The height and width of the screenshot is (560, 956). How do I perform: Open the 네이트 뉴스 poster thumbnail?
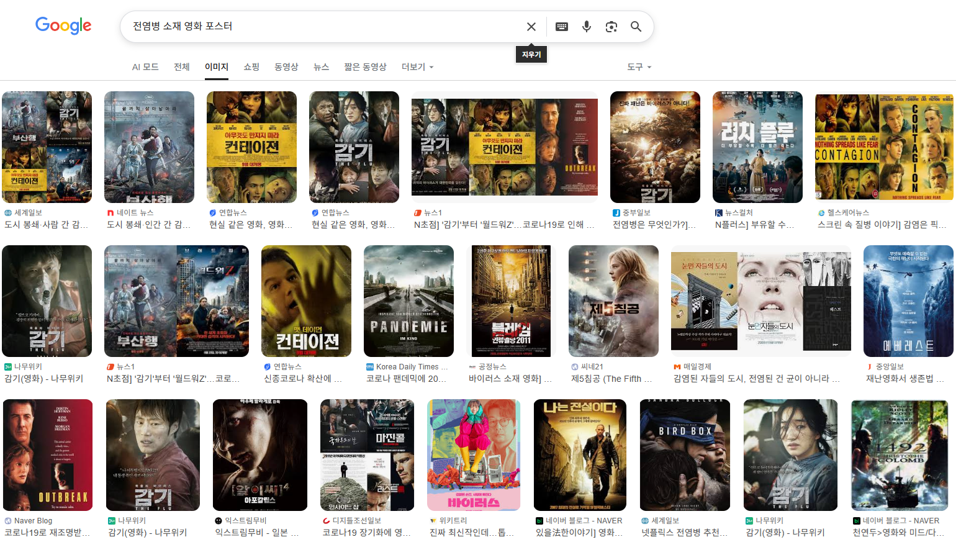point(149,147)
